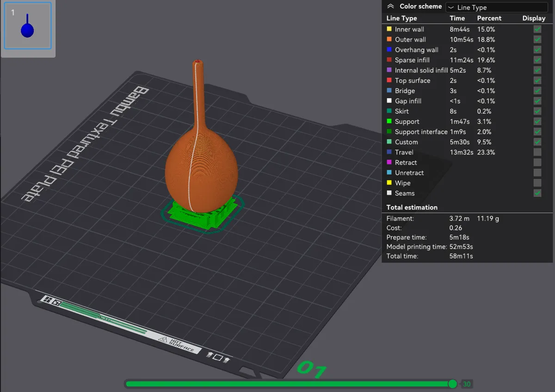Viewport: 555px width, 392px height.
Task: Click the Cost value 0.26
Action: [x=456, y=228]
